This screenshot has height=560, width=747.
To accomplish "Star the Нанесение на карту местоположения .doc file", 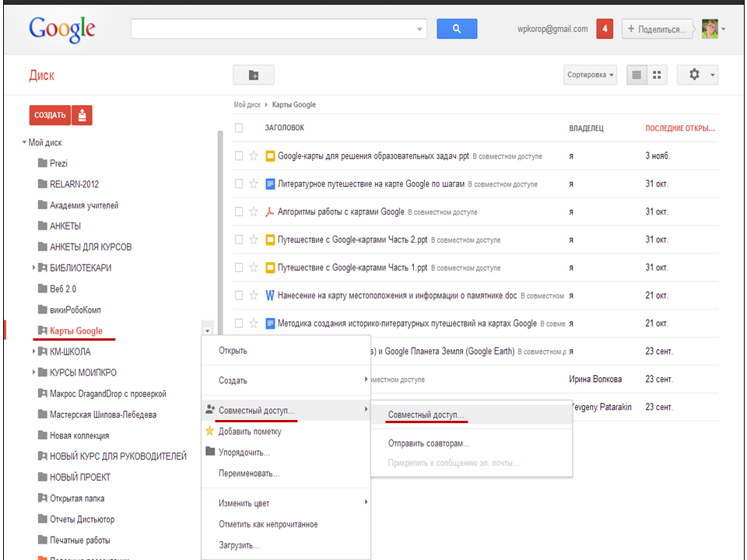I will click(254, 296).
